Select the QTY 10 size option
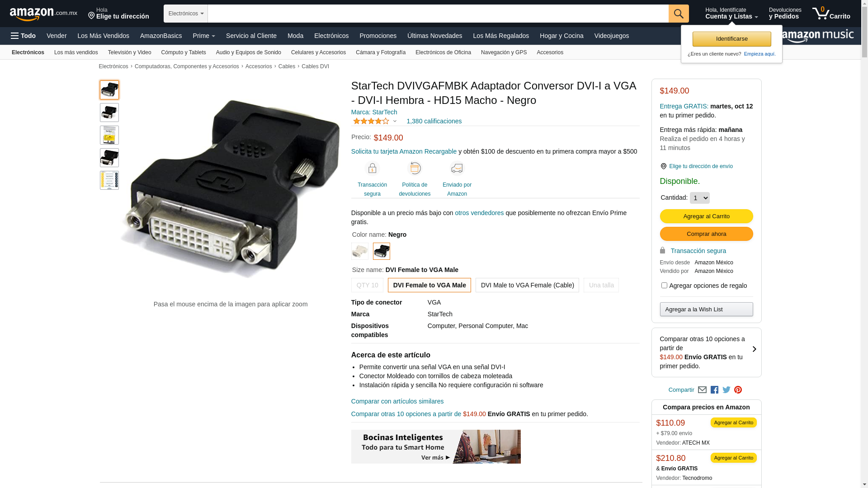 point(367,285)
